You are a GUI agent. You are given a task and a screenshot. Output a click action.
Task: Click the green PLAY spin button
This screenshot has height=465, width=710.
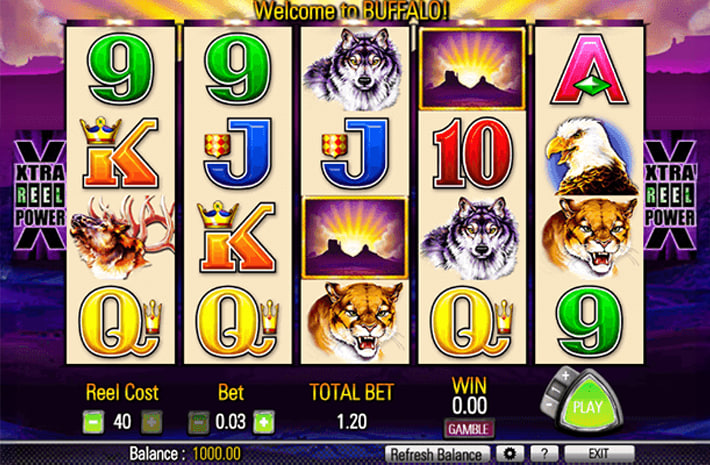[x=589, y=404]
